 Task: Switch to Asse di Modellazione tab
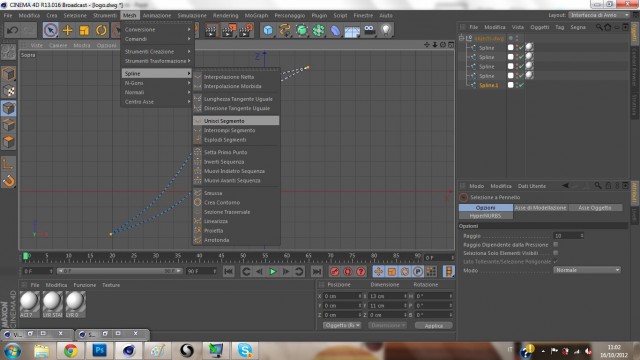540,208
